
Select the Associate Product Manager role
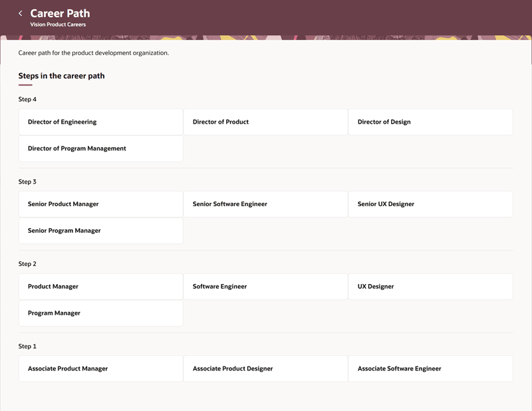(x=100, y=368)
